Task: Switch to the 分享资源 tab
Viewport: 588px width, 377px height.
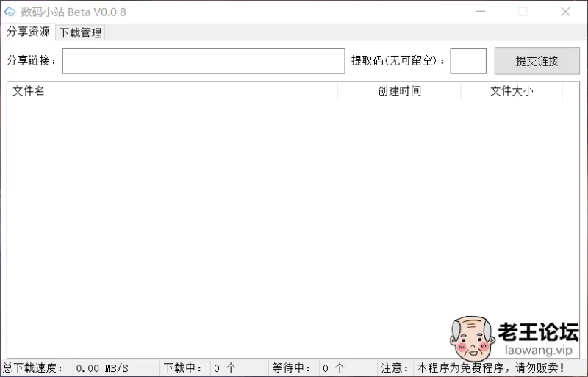Action: [x=28, y=32]
